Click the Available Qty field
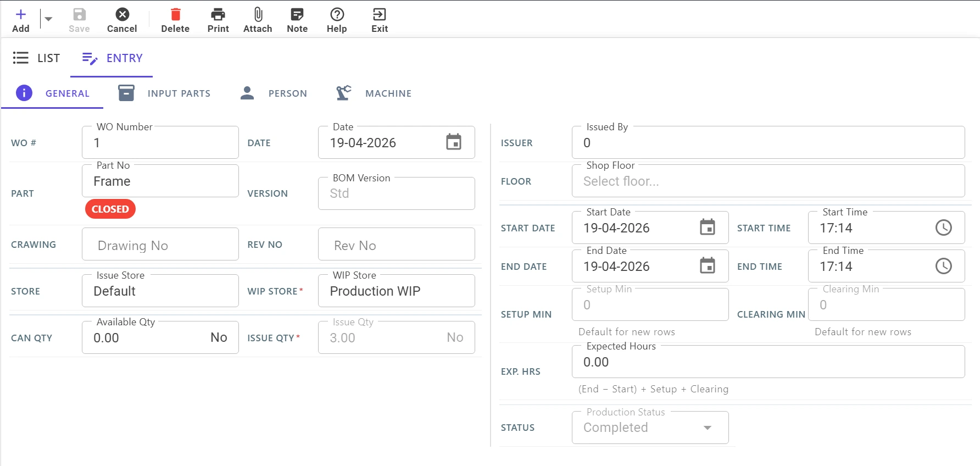Image resolution: width=980 pixels, height=466 pixels. [160, 338]
